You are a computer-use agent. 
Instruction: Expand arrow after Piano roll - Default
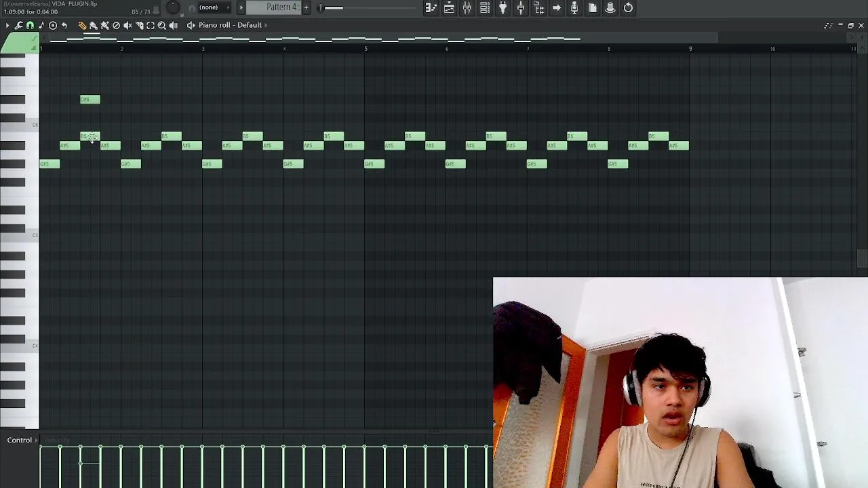[x=266, y=25]
